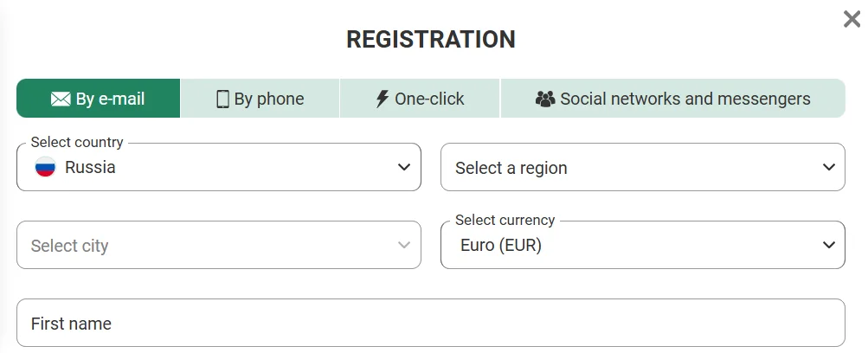Click the lightning bolt One-click icon
Image resolution: width=868 pixels, height=353 pixels.
(x=383, y=99)
